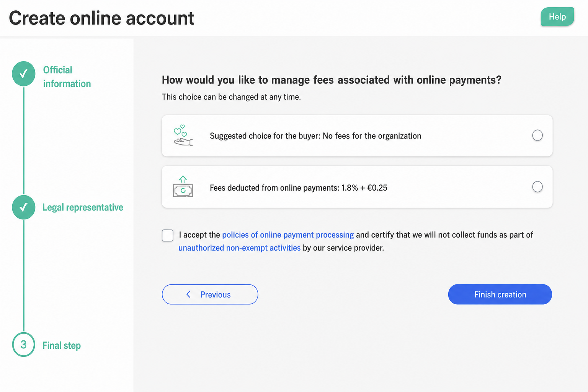Image resolution: width=588 pixels, height=392 pixels.
Task: Open the Help button
Action: [557, 17]
